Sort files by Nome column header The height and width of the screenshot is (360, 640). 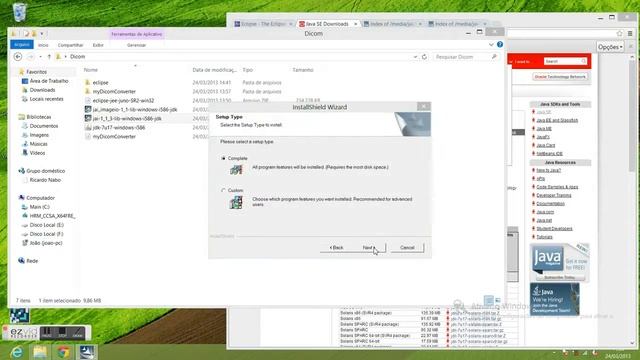click(91, 70)
